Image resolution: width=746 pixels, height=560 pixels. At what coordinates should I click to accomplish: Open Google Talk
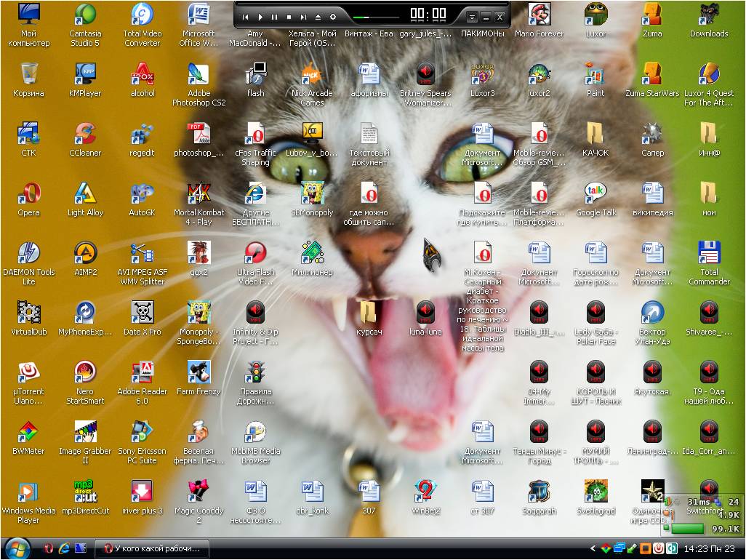pos(595,193)
